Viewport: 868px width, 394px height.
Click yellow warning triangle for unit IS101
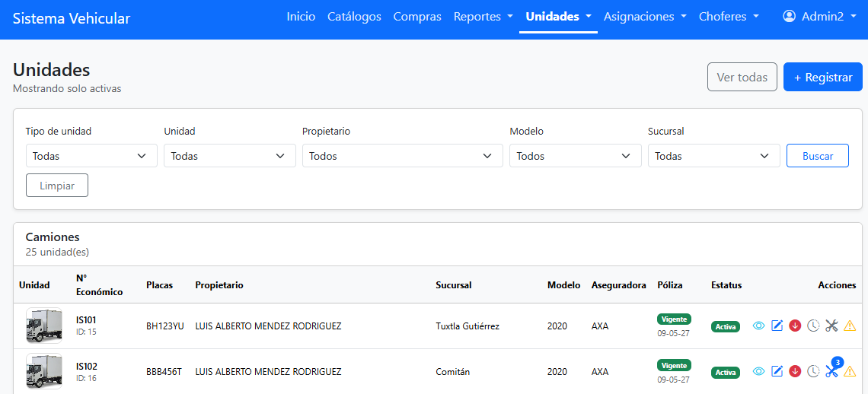click(850, 326)
